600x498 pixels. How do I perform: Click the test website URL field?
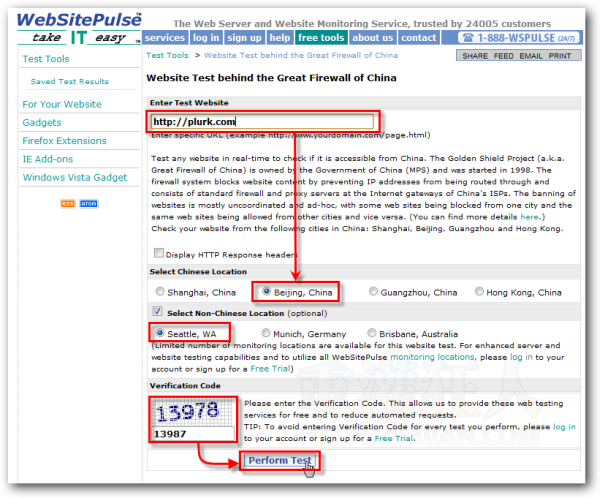pos(262,122)
